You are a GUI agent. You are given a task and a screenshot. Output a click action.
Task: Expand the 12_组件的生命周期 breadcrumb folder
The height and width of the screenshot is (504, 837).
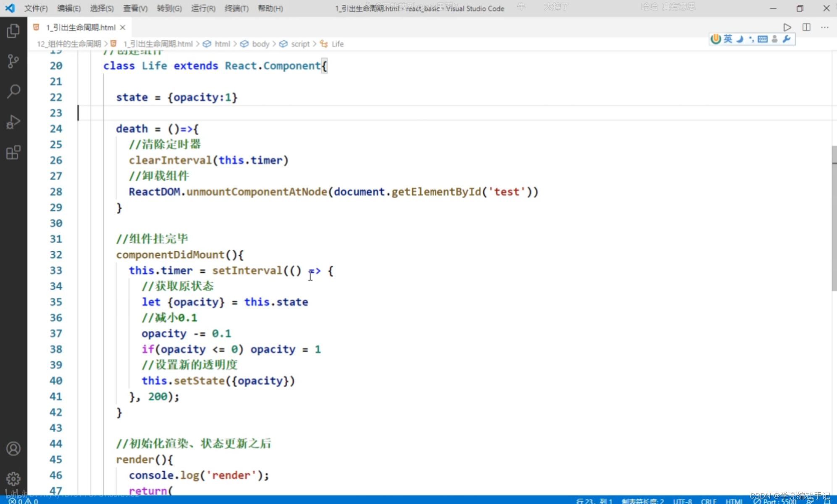[69, 44]
